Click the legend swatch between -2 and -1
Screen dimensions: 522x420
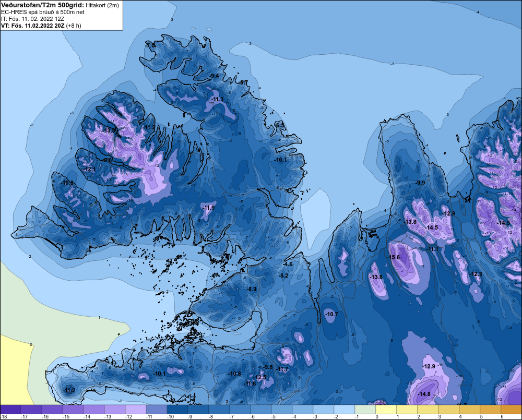point(345,409)
